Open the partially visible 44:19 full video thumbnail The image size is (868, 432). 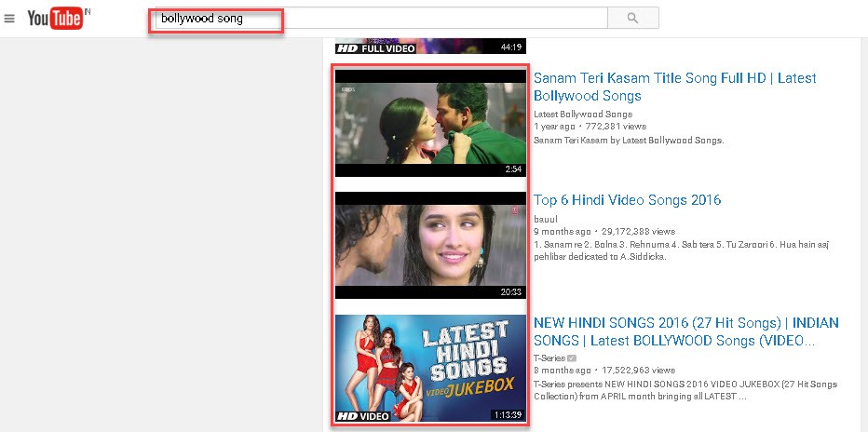tap(430, 46)
